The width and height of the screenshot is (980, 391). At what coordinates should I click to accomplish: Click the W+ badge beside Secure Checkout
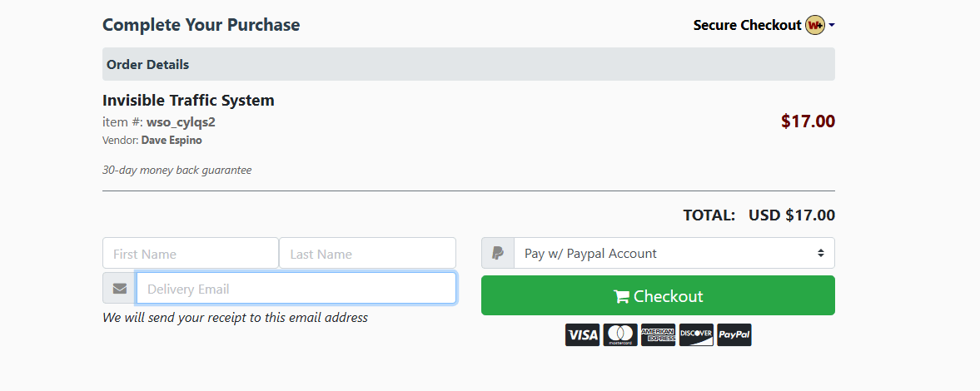click(814, 25)
